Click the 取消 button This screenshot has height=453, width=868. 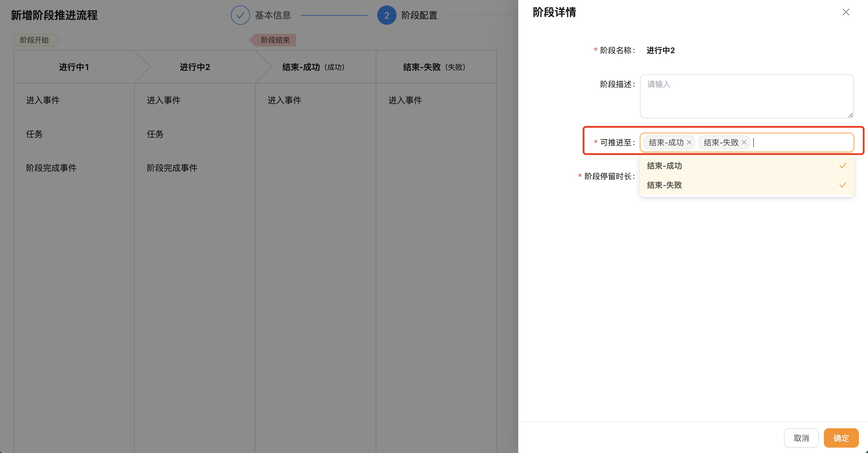pyautogui.click(x=801, y=438)
